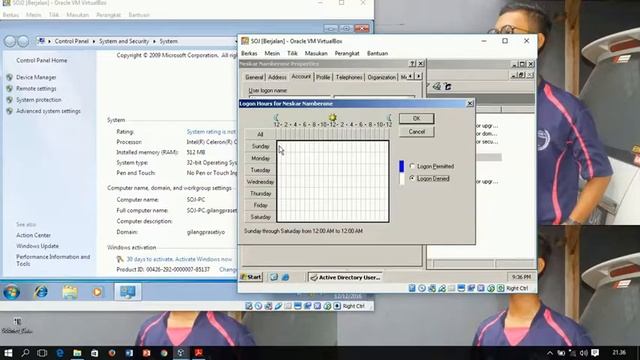Open Advanced system settings link

[48, 111]
